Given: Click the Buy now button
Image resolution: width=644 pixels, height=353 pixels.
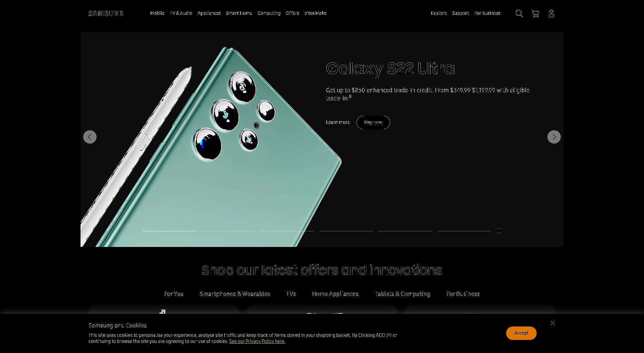Looking at the screenshot, I should tap(373, 122).
